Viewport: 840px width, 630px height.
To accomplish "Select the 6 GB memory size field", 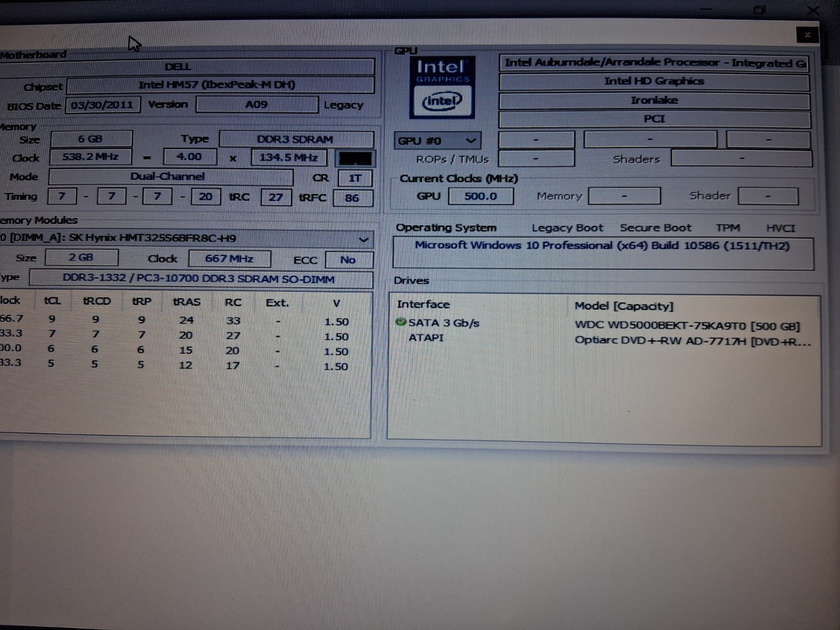I will coord(91,139).
